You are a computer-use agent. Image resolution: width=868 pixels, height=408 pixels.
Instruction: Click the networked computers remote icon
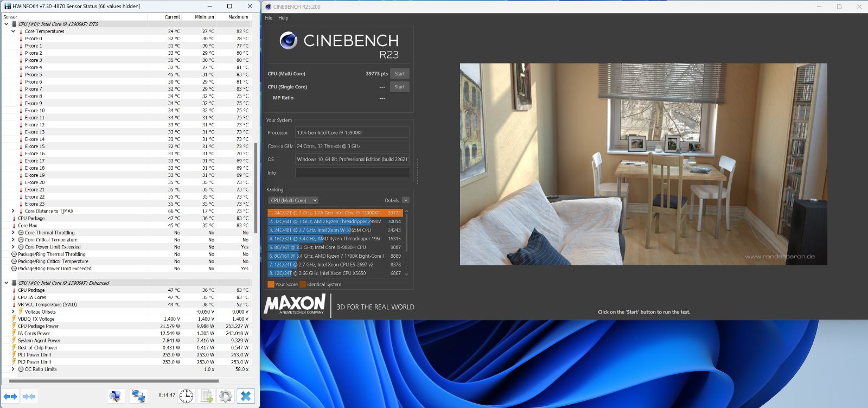[138, 396]
